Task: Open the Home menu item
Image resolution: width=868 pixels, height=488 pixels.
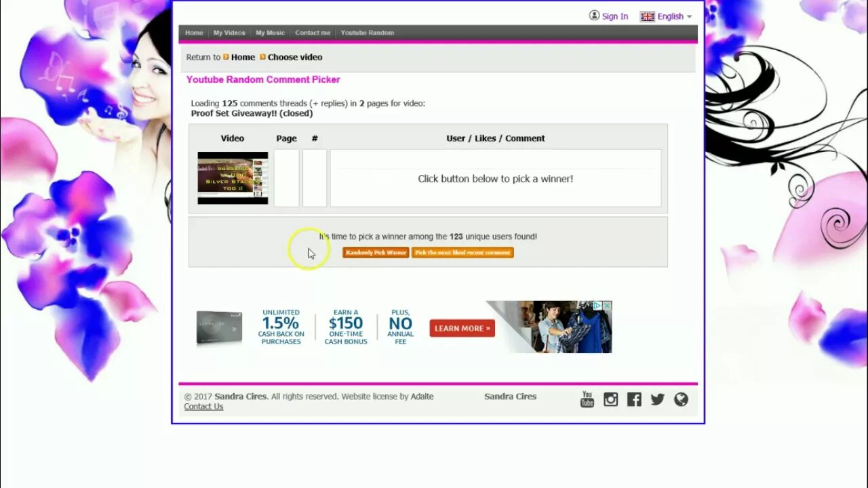Action: coord(194,33)
